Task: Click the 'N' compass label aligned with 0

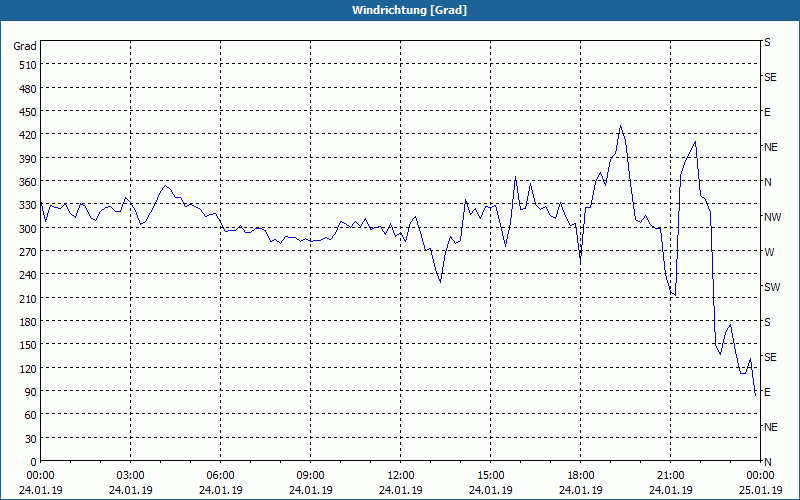Action: coord(767,462)
